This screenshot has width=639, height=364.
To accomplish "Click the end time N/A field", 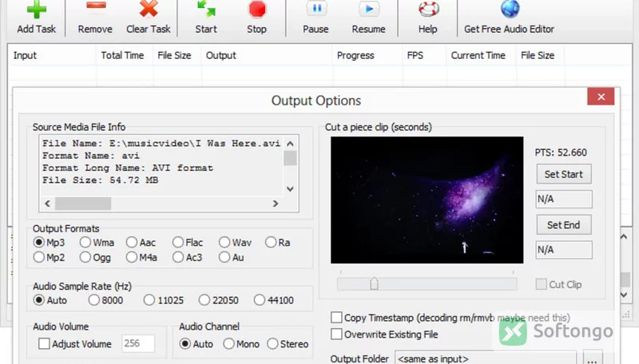I will coord(564,250).
